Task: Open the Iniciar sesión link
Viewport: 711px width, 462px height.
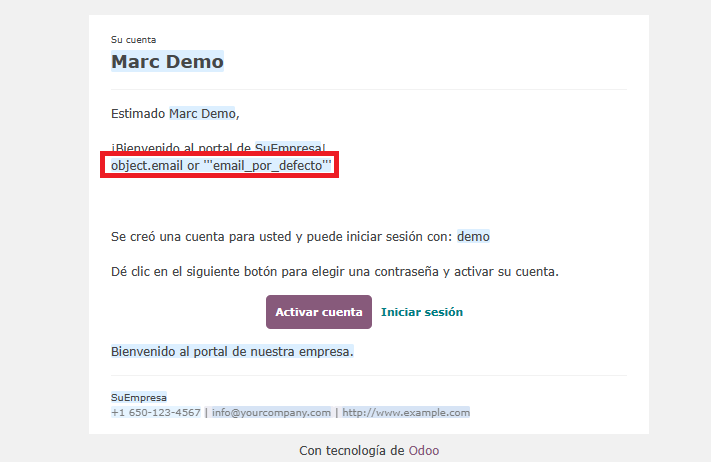Action: click(422, 312)
